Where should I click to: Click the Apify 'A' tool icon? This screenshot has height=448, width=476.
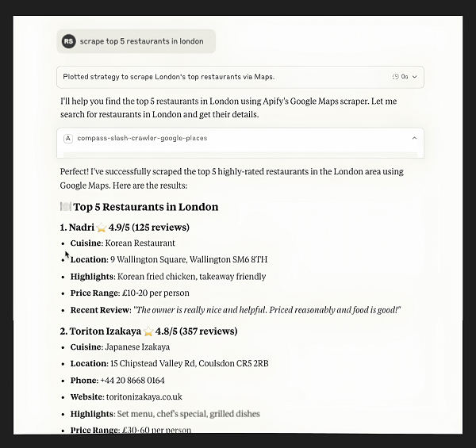tap(68, 138)
